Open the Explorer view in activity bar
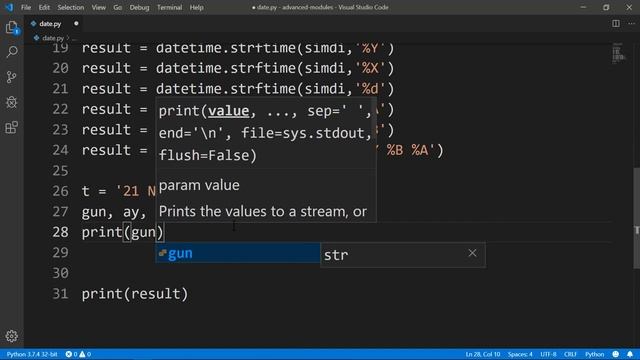The width and height of the screenshot is (640, 360). pos(12,28)
